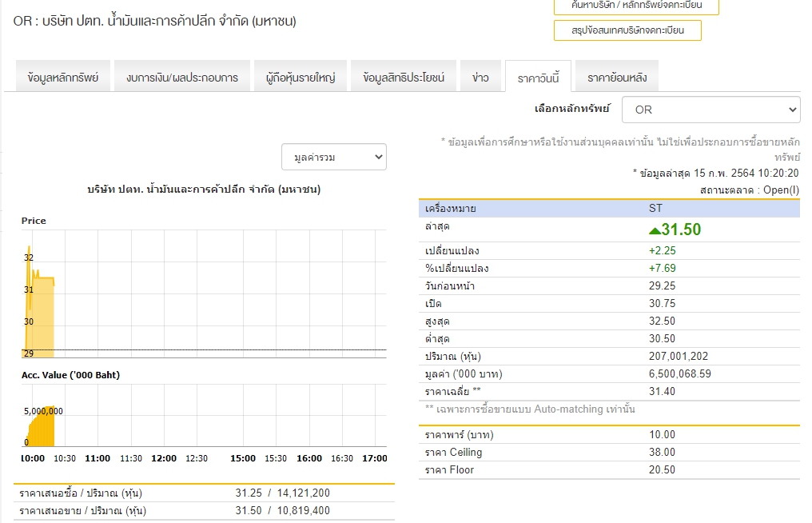
Task: Click the 17:00 time axis label
Action: click(374, 458)
